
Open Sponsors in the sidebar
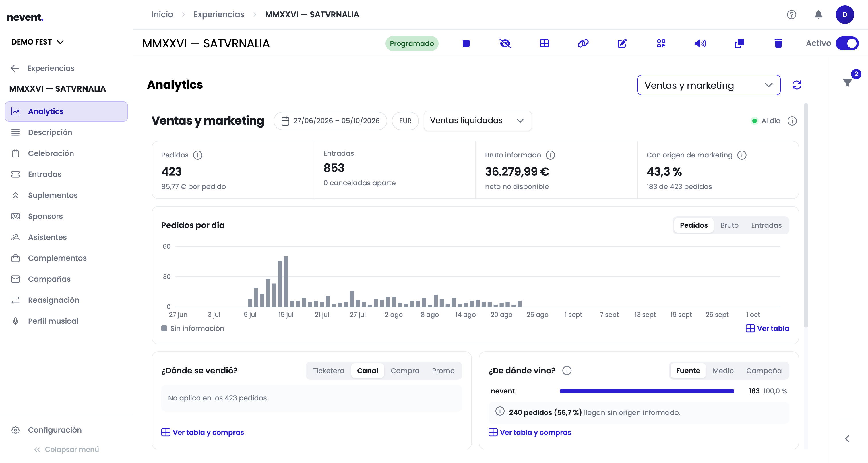(66, 216)
